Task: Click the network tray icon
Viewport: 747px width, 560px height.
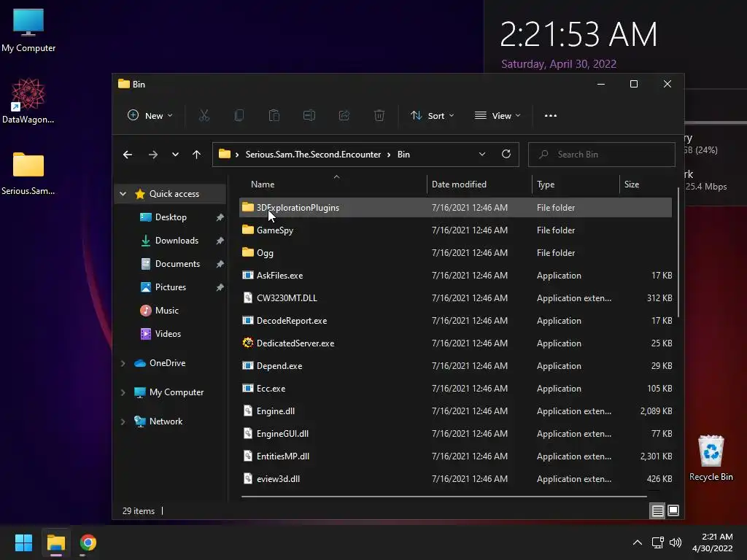Action: click(x=658, y=542)
